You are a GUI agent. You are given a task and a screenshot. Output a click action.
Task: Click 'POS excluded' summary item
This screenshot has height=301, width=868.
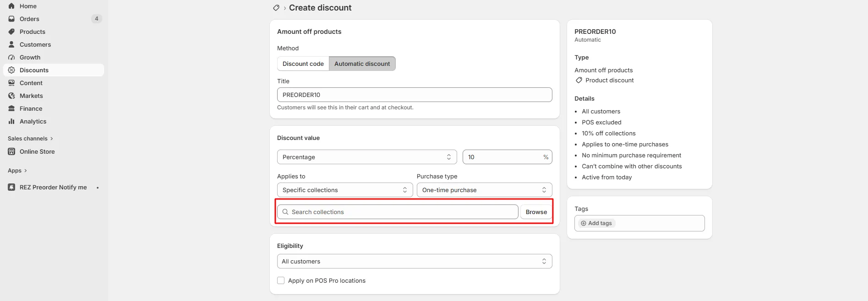point(601,122)
